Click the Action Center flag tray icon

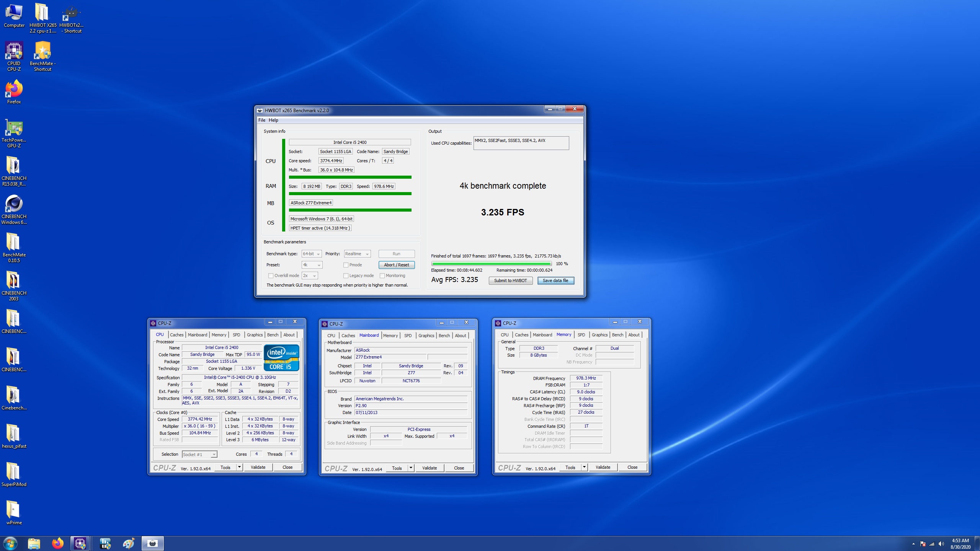coord(923,544)
